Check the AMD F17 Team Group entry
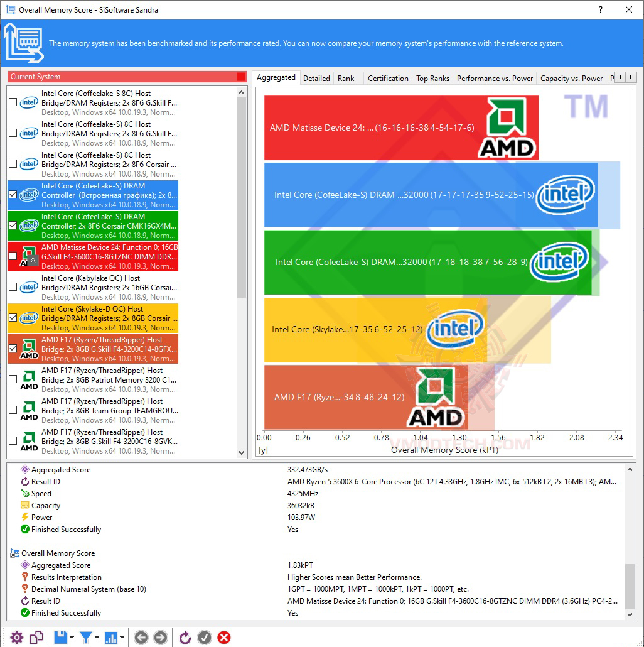 click(x=13, y=410)
